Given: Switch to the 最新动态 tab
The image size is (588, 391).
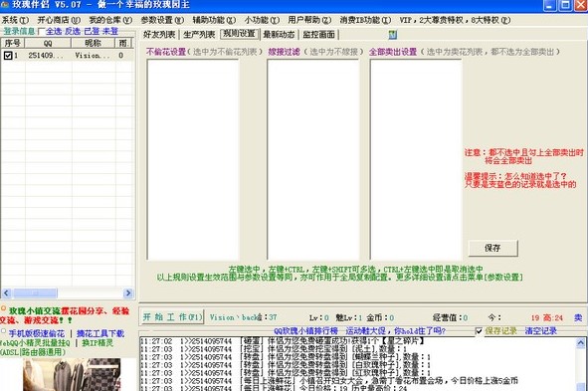Looking at the screenshot, I should pyautogui.click(x=279, y=35).
